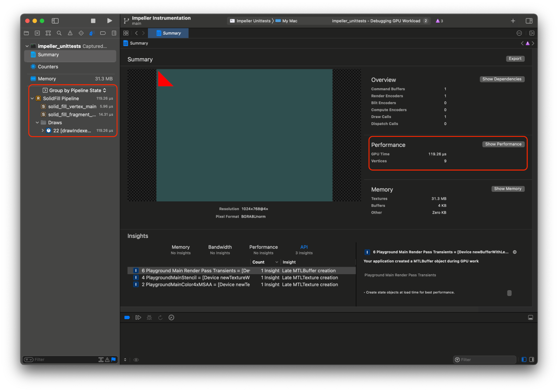The image size is (558, 392).
Task: Click the visibility eye toggle icon
Action: pyautogui.click(x=136, y=360)
